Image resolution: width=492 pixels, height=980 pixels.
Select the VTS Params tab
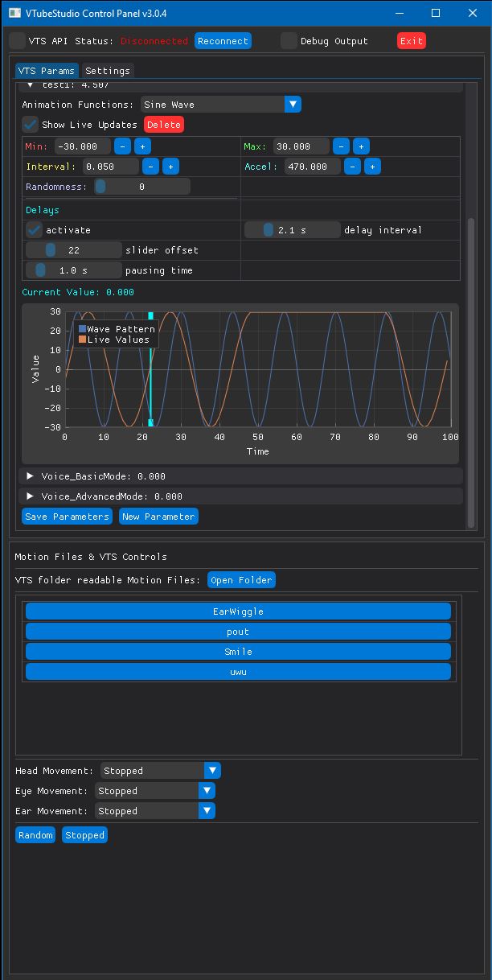click(47, 71)
